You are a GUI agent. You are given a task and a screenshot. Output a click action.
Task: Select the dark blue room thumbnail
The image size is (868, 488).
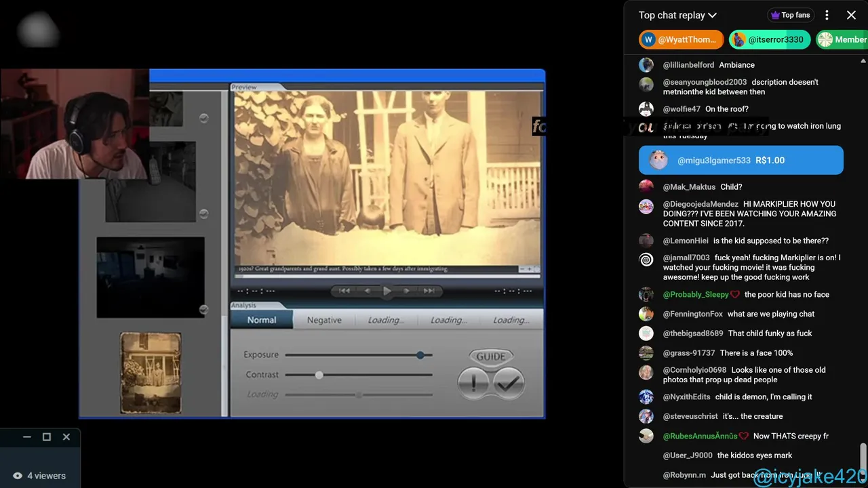click(x=151, y=277)
